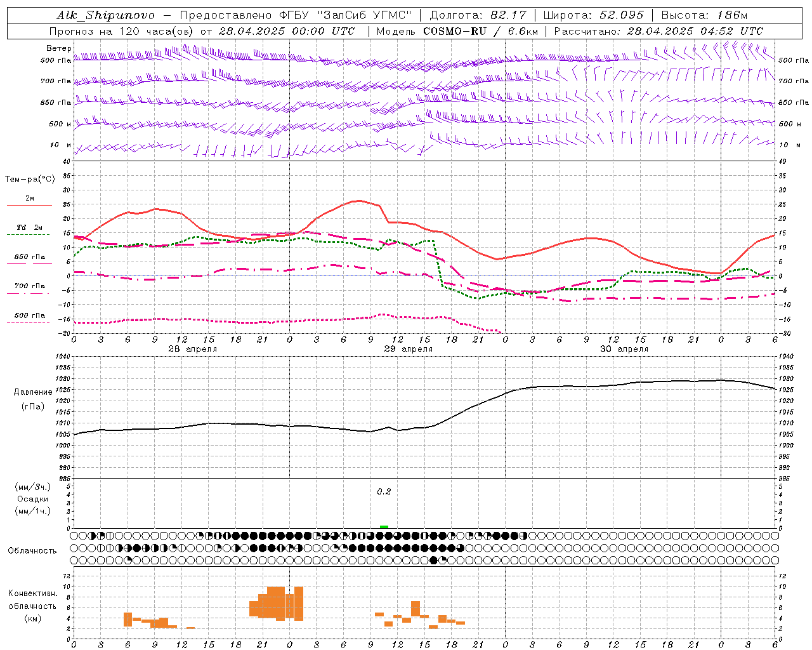
Task: Click the left 500 гПа wind level label
Action: pos(56,60)
